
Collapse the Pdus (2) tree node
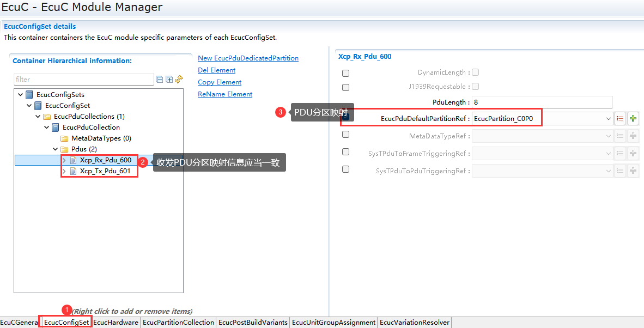tap(56, 149)
